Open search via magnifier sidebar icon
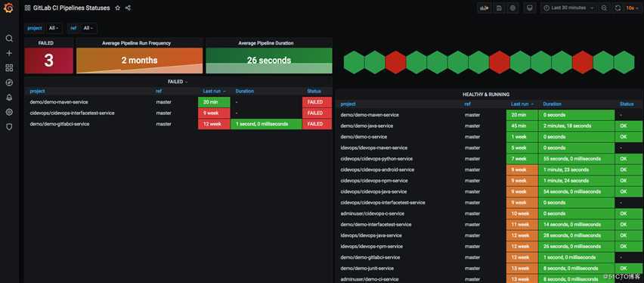The width and height of the screenshot is (644, 283). (9, 39)
